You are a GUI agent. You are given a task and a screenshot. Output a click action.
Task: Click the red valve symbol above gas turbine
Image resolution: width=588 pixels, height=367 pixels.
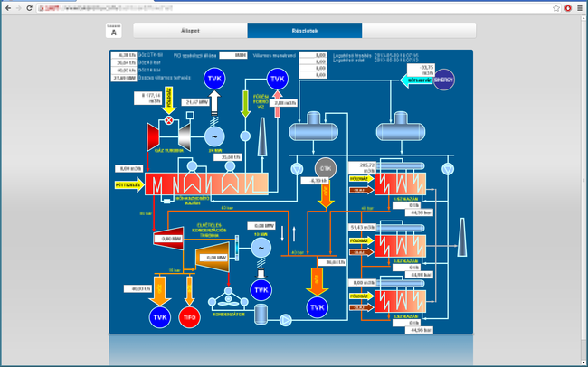pos(169,120)
